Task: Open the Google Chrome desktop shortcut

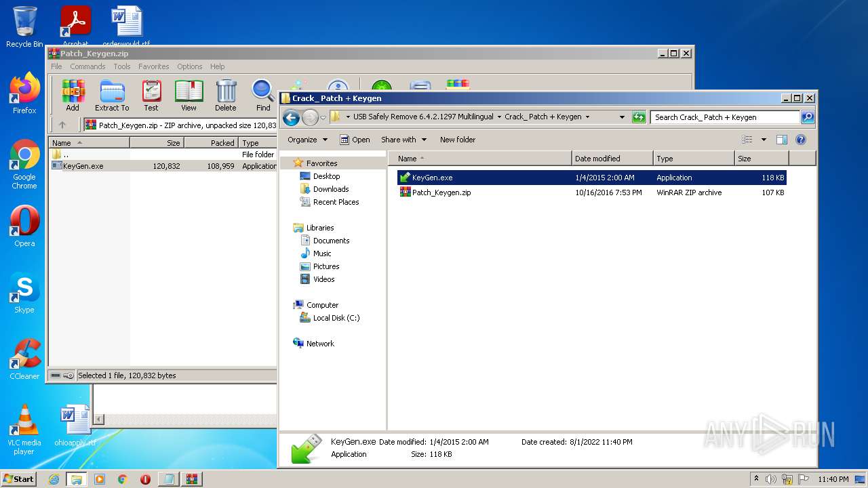Action: [x=24, y=164]
